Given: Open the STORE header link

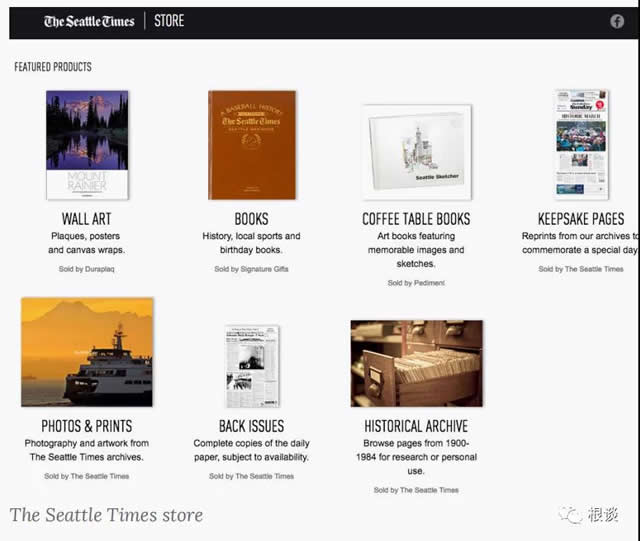Looking at the screenshot, I should click(x=169, y=21).
